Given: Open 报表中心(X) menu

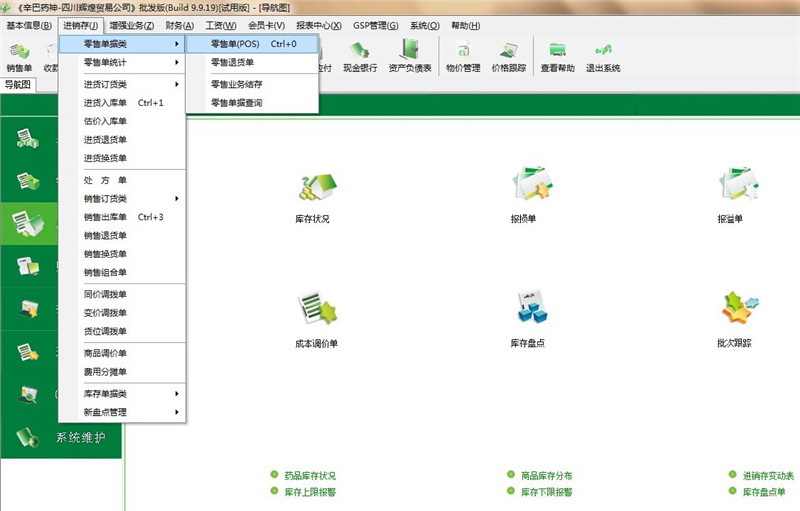Looking at the screenshot, I should point(319,25).
